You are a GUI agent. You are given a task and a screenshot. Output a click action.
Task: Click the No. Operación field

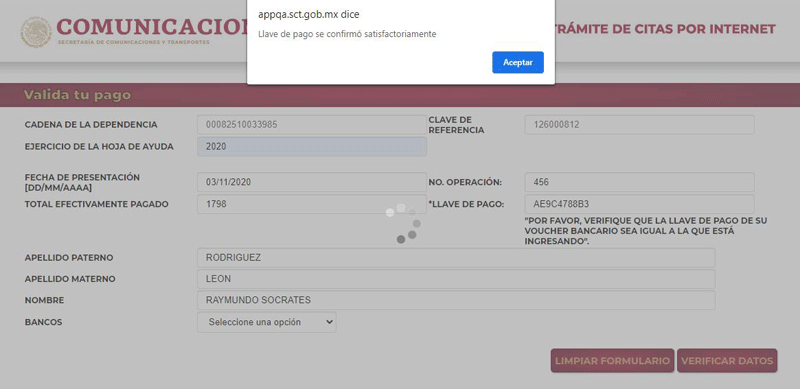[x=639, y=182]
